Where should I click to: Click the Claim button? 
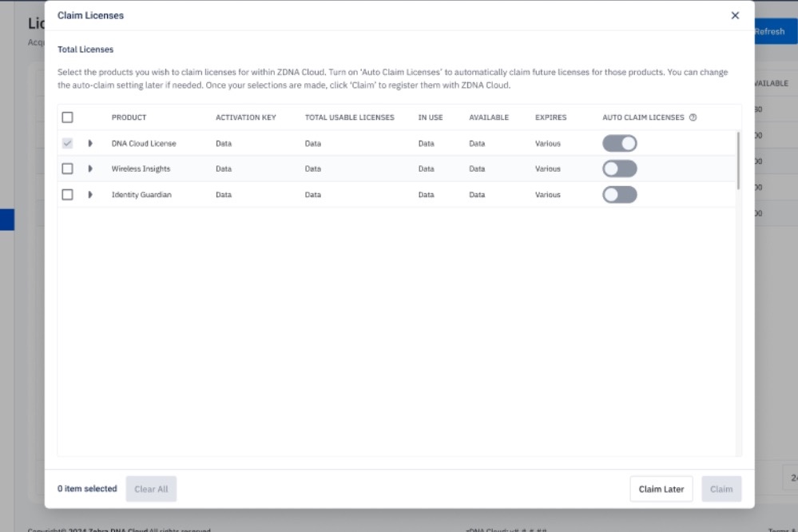pos(721,489)
